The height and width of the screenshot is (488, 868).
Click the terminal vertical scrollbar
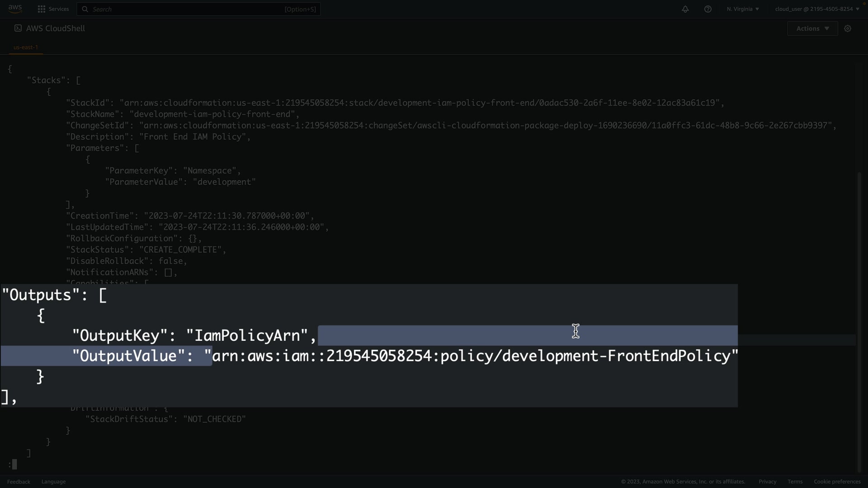pyautogui.click(x=859, y=316)
